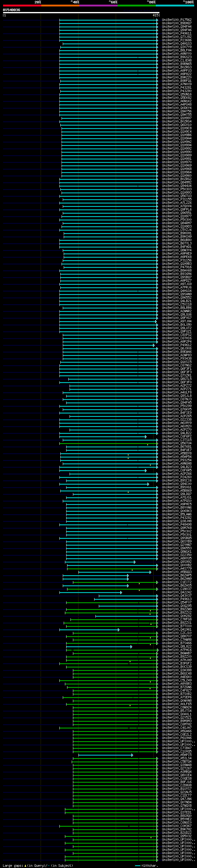Click the white query sequence bar under AV540036
The image size is (197, 868).
[x=81, y=13]
